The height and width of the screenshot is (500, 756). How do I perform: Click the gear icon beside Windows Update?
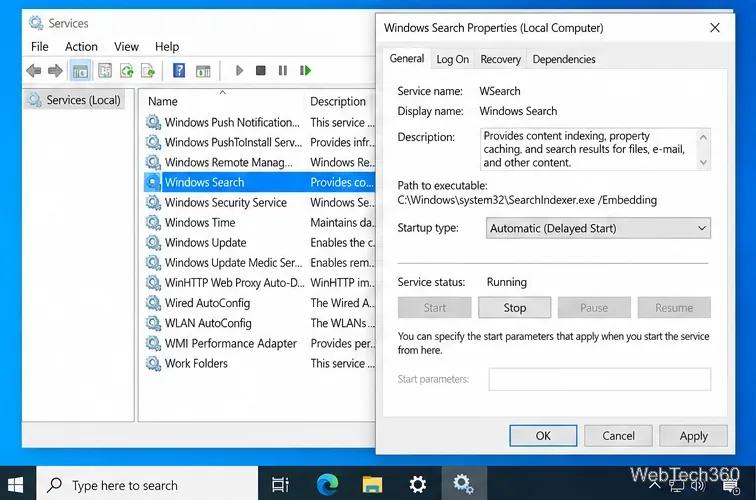pos(153,243)
